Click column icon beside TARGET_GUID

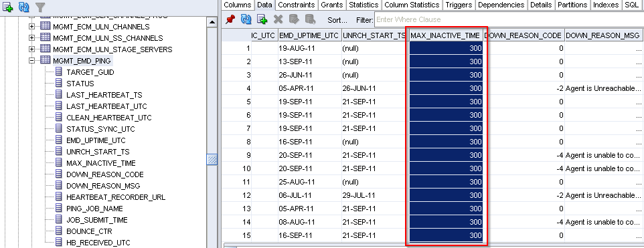coord(59,72)
